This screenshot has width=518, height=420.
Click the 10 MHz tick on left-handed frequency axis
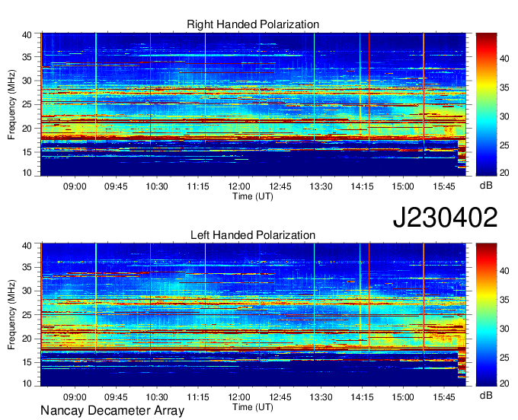27,383
